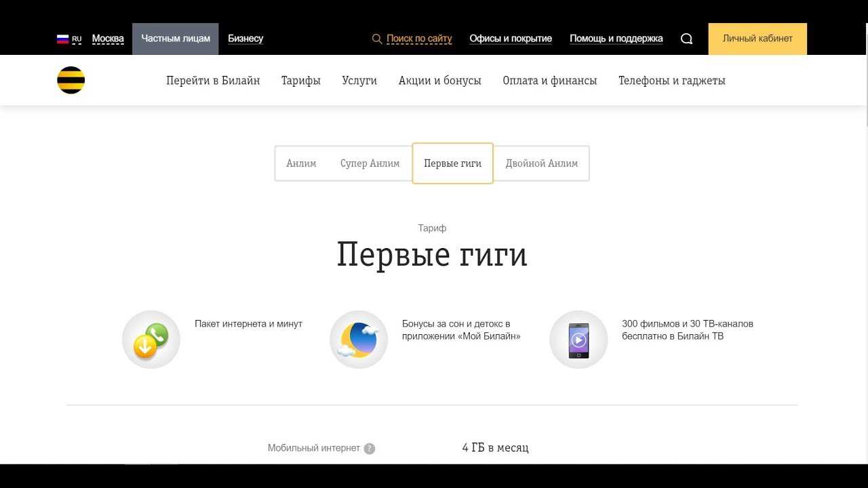Click the Beeline striped logo
Viewport: 868px width, 488px height.
point(71,80)
